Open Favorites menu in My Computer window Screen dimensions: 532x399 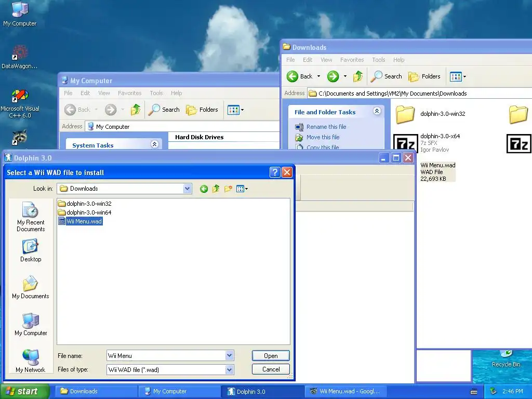(129, 93)
